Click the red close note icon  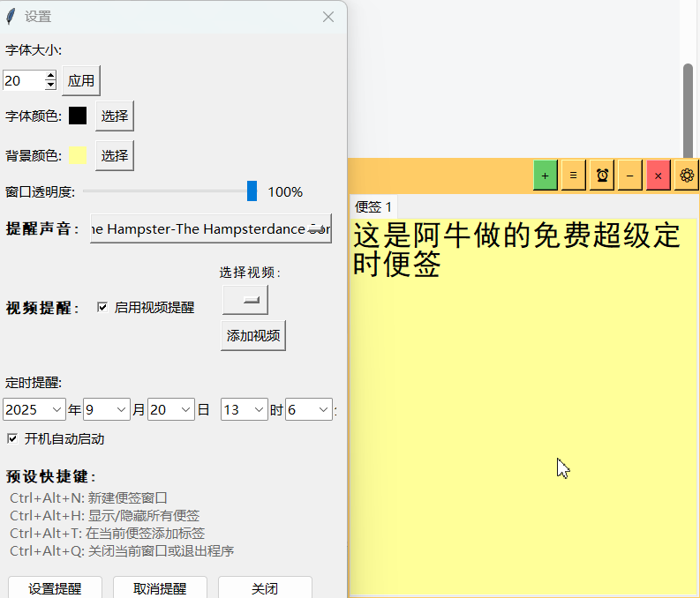pos(658,176)
